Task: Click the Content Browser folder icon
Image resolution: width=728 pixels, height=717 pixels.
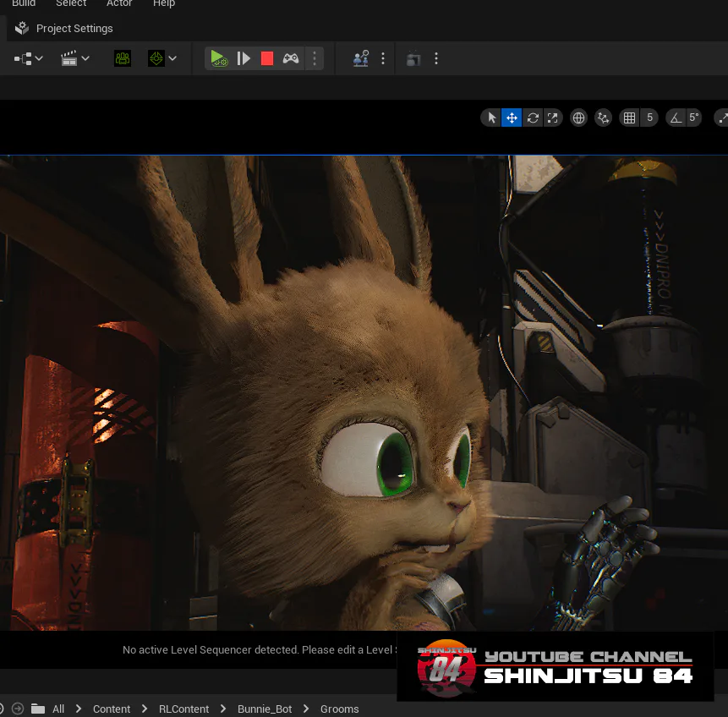Action: tap(37, 709)
